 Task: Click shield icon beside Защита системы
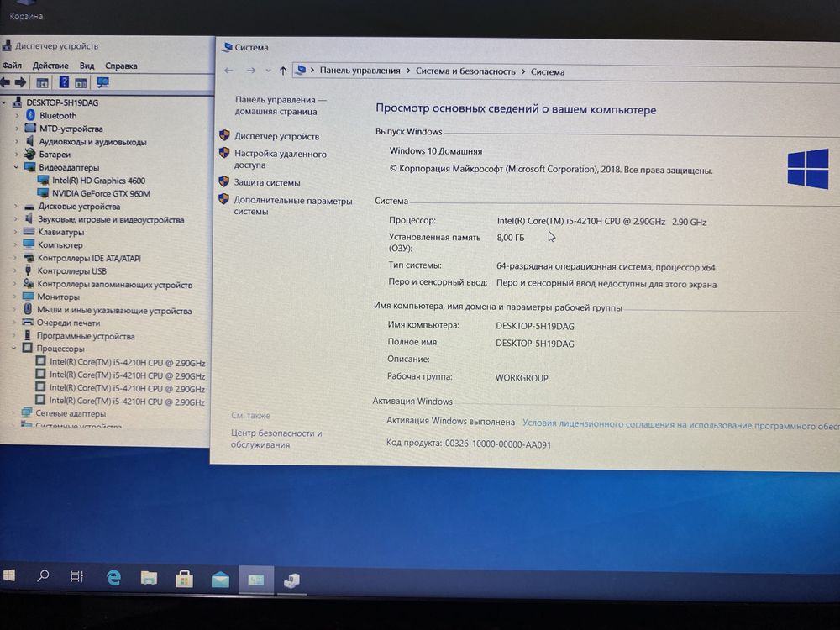[x=224, y=181]
